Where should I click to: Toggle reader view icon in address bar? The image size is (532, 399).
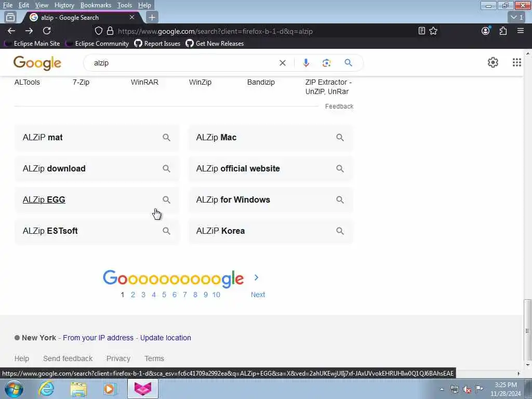[x=422, y=31]
